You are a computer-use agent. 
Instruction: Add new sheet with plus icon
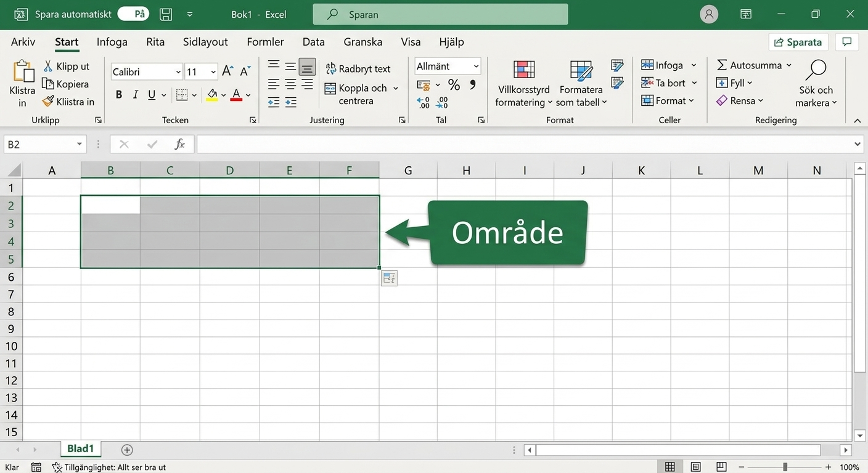click(x=127, y=450)
